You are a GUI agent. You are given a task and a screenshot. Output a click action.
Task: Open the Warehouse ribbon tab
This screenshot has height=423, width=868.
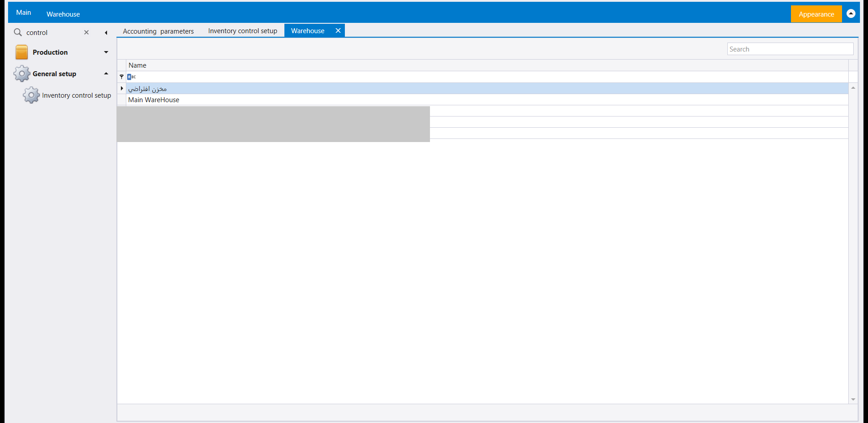coord(63,14)
